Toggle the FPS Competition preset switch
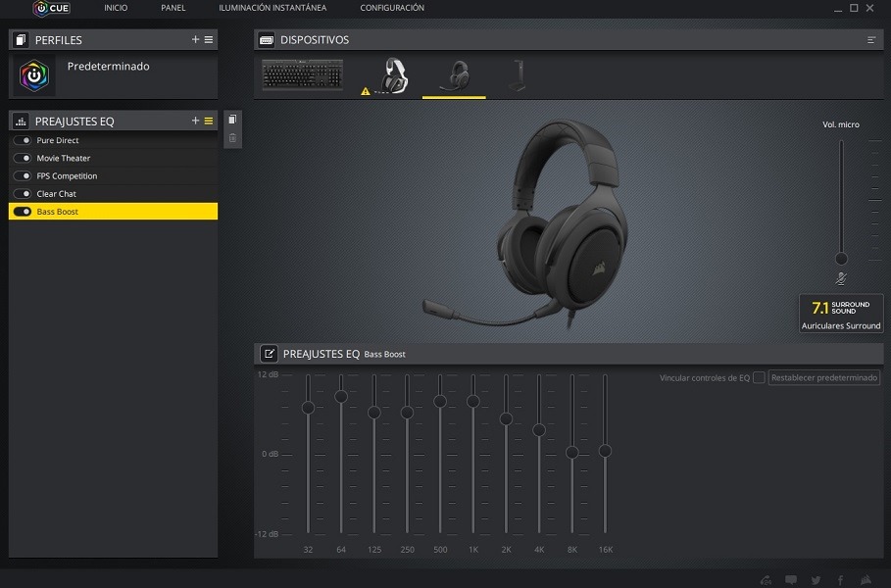 click(23, 176)
